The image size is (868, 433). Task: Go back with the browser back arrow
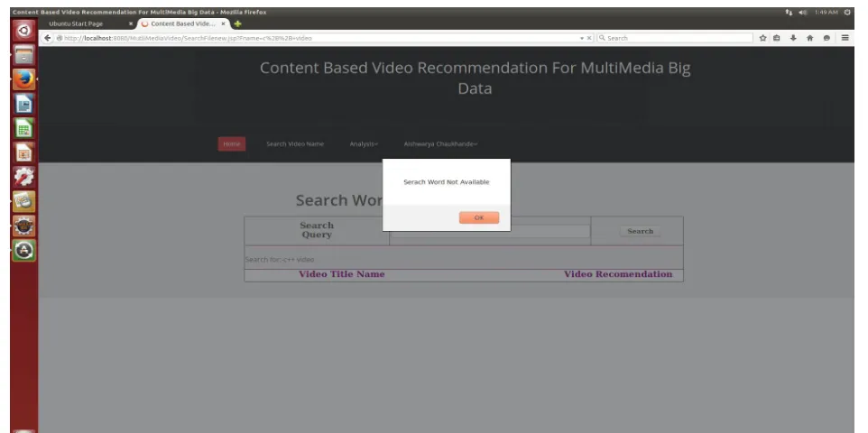point(48,38)
